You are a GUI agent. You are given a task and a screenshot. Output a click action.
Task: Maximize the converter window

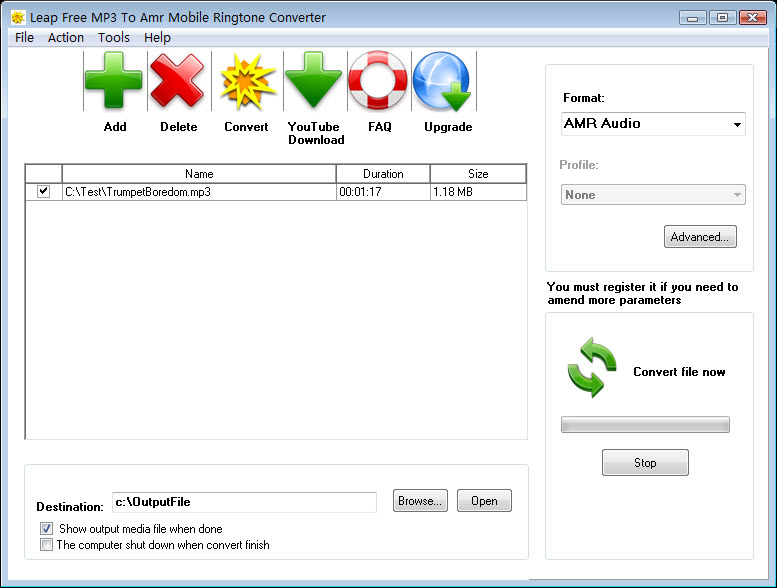pos(722,18)
